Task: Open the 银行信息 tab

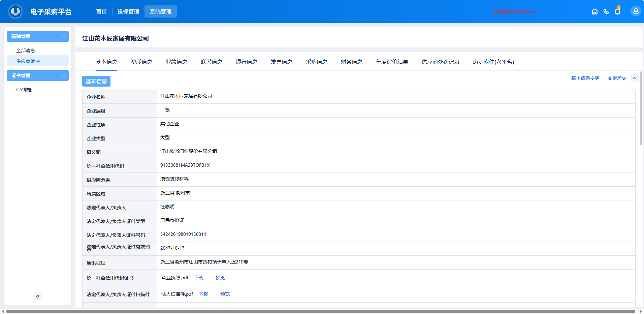Action: pyautogui.click(x=246, y=62)
